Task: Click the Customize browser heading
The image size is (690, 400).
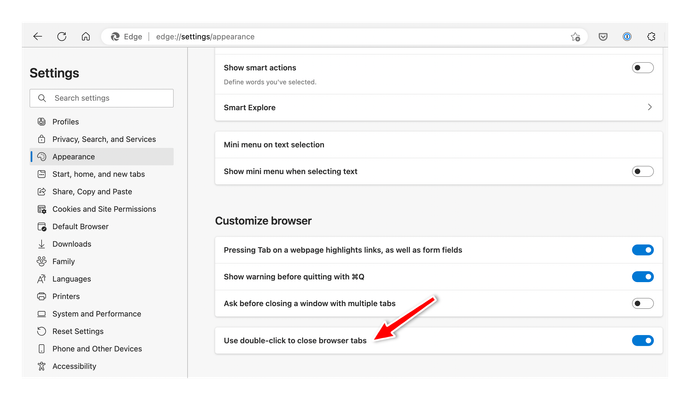Action: point(263,221)
